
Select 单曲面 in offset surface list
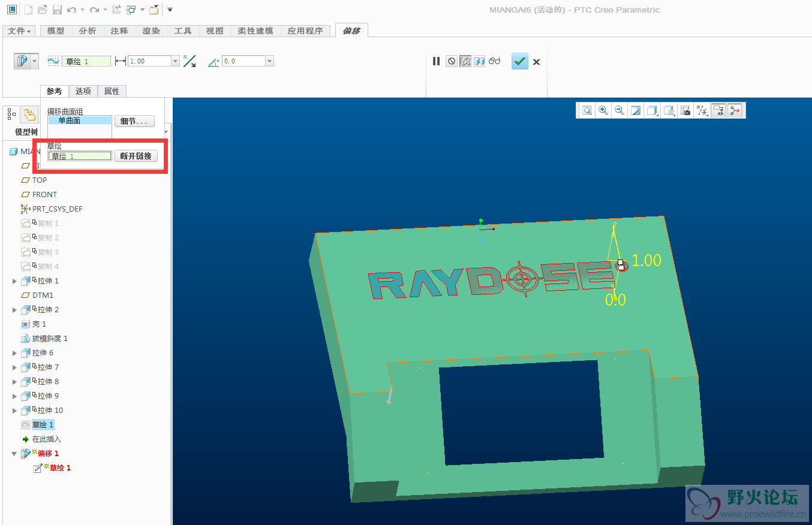pyautogui.click(x=80, y=120)
